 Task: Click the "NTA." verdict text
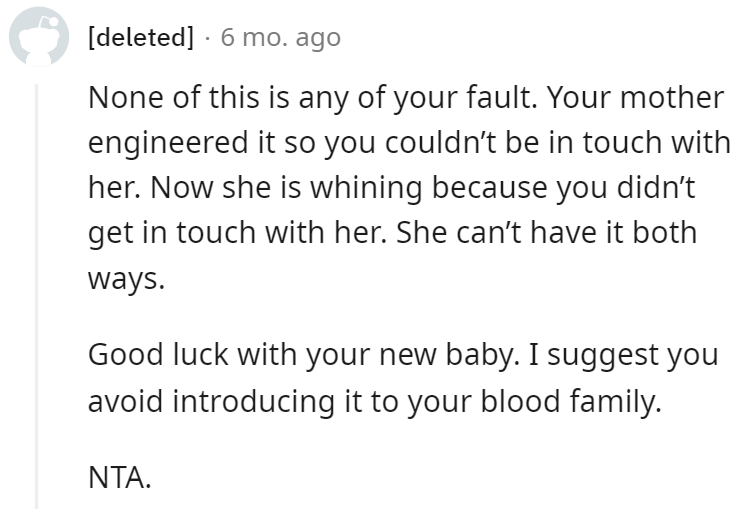coord(120,481)
